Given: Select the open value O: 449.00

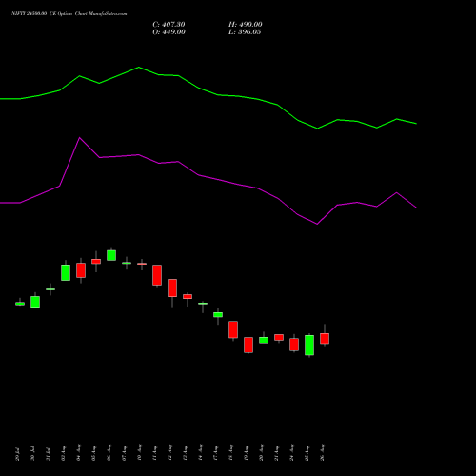Looking at the screenshot, I should click(169, 32).
